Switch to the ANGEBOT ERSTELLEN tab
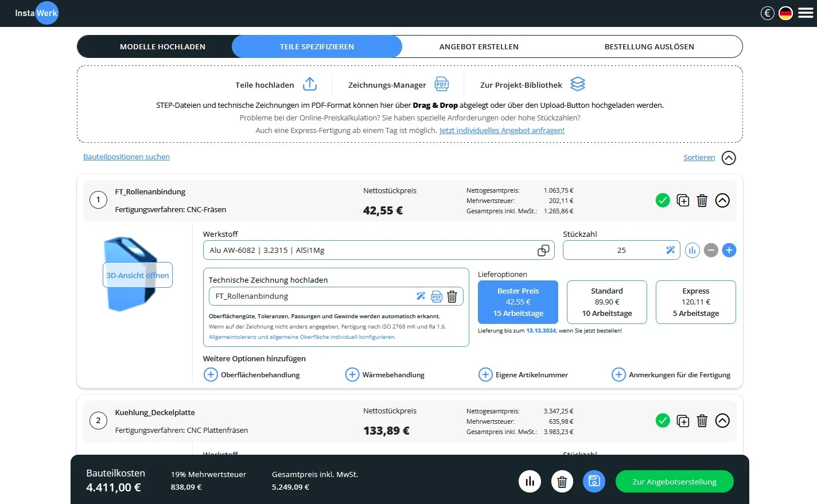The height and width of the screenshot is (504, 817). pyautogui.click(x=479, y=46)
